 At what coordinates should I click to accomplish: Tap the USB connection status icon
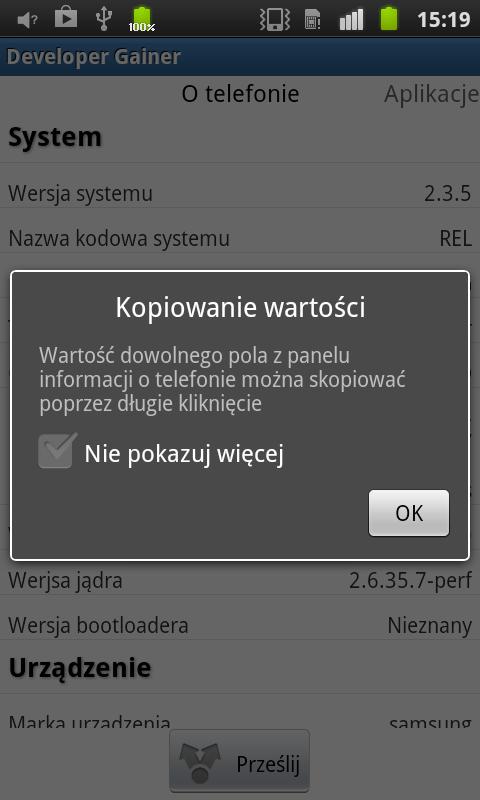pos(104,18)
